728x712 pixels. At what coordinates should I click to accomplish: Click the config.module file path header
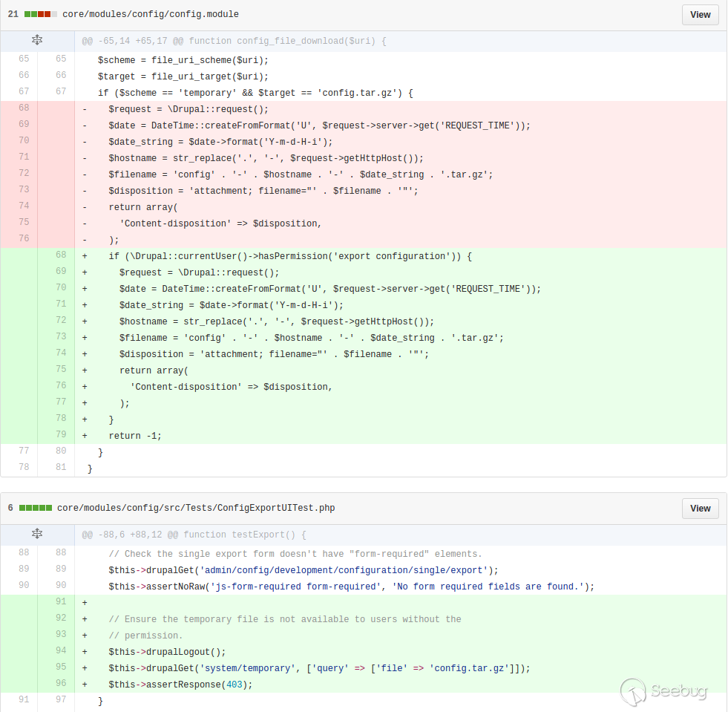(x=151, y=15)
